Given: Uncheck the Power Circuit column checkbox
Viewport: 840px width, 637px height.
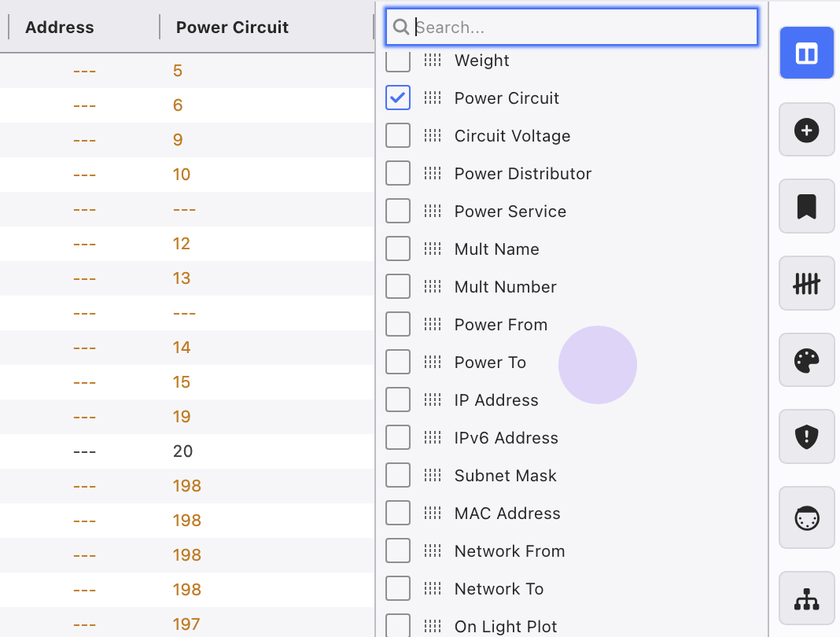Looking at the screenshot, I should [398, 98].
